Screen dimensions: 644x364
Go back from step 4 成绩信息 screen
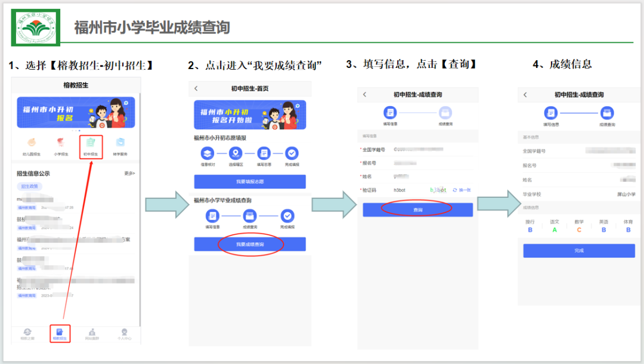click(525, 95)
